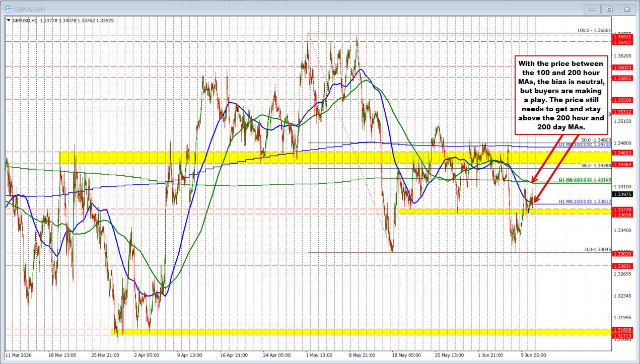Viewport: 640px width, 364px height.
Task: Click the red price tag 1.36521
Action: [x=622, y=37]
